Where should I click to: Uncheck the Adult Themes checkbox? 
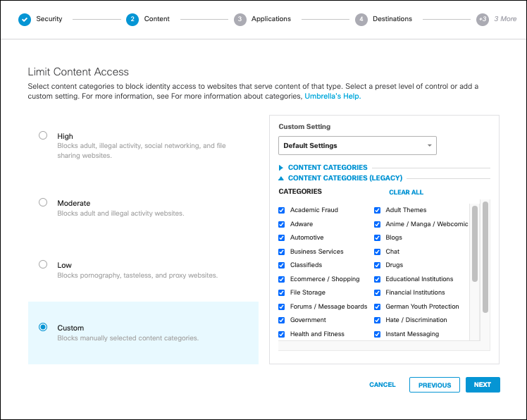tap(378, 211)
